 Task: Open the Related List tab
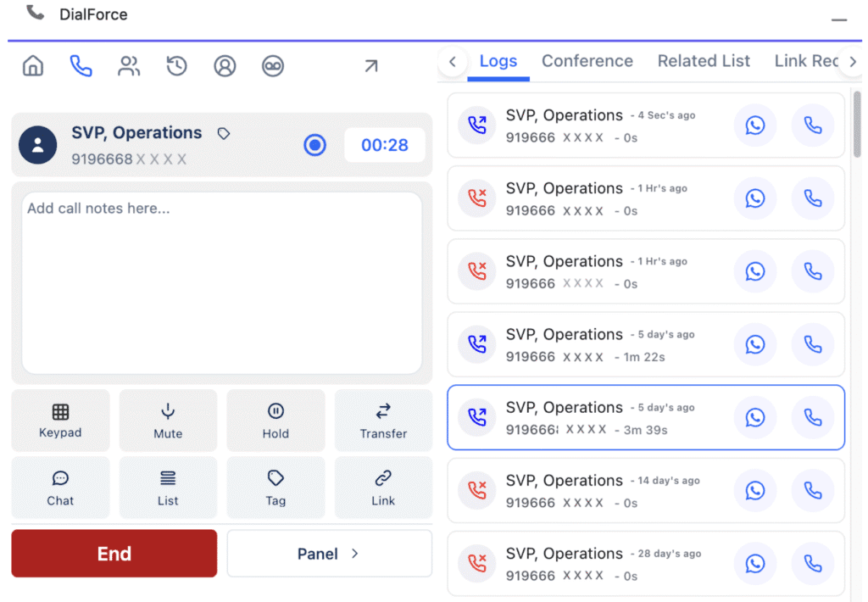coord(704,61)
